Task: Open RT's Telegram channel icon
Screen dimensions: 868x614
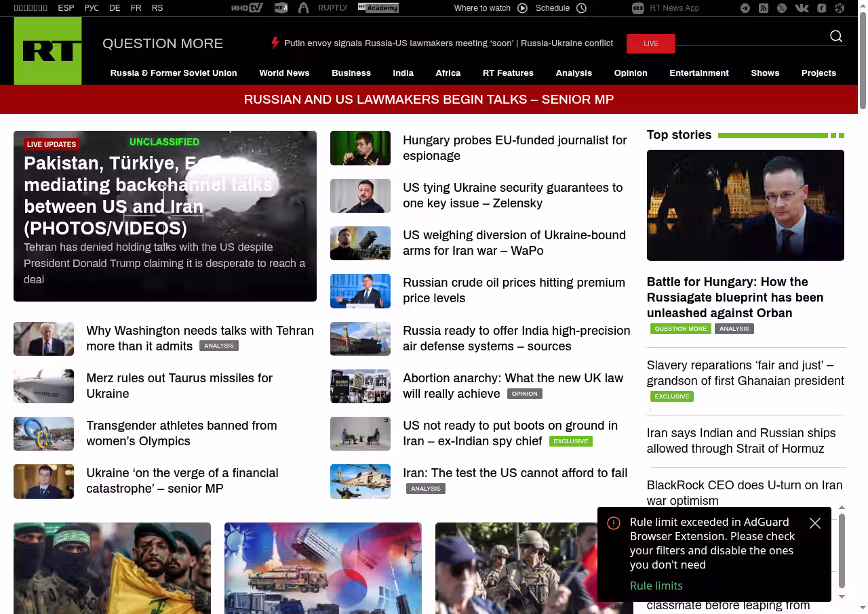Action: (x=745, y=8)
